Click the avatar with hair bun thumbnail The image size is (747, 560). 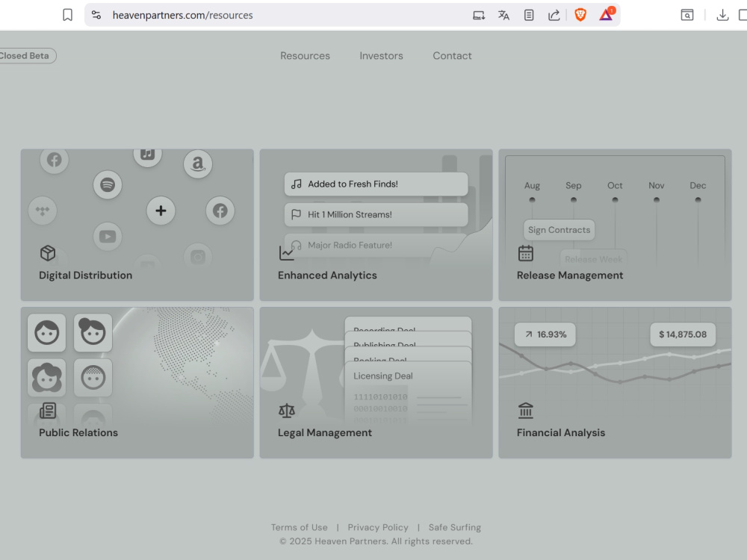pyautogui.click(x=93, y=332)
